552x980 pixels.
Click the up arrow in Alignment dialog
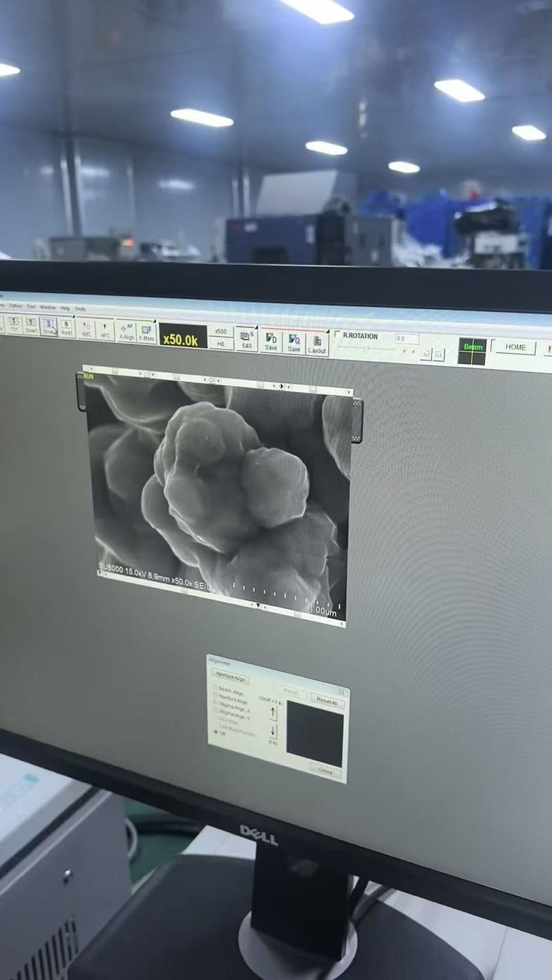tap(273, 712)
